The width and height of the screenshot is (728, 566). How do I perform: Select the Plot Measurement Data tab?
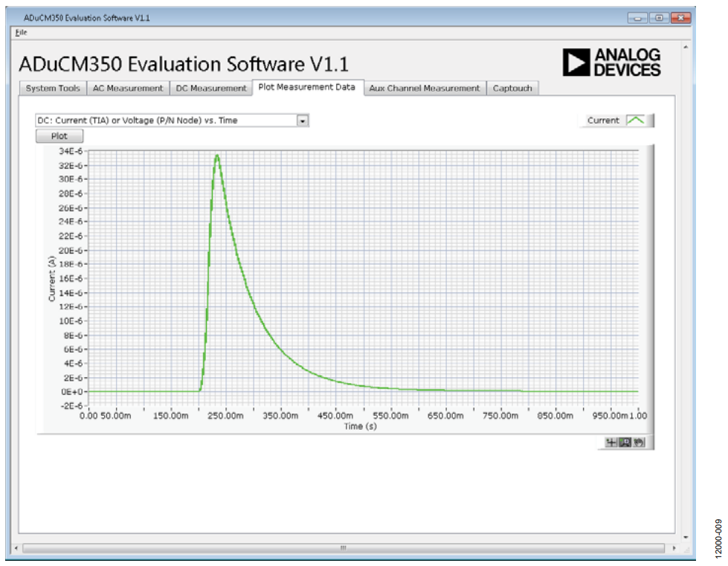307,87
